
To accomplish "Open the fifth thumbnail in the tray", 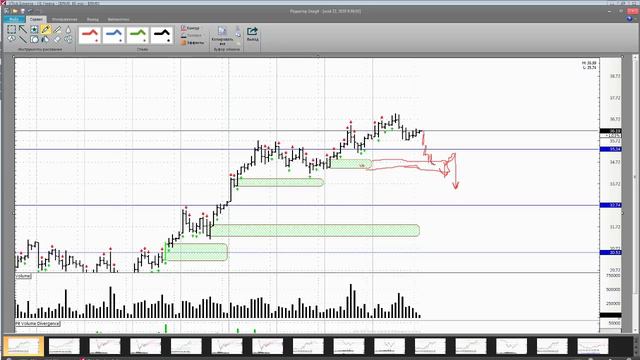I will pyautogui.click(x=186, y=346).
